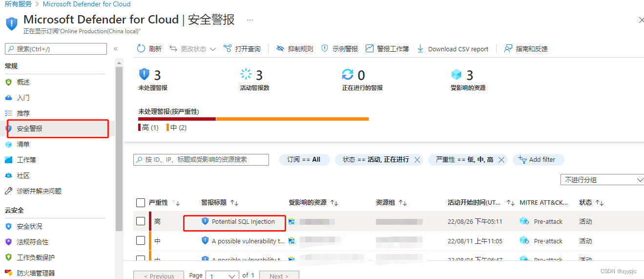Sort by 活动开始时间 column
This screenshot has height=279, width=644.
coord(481,202)
